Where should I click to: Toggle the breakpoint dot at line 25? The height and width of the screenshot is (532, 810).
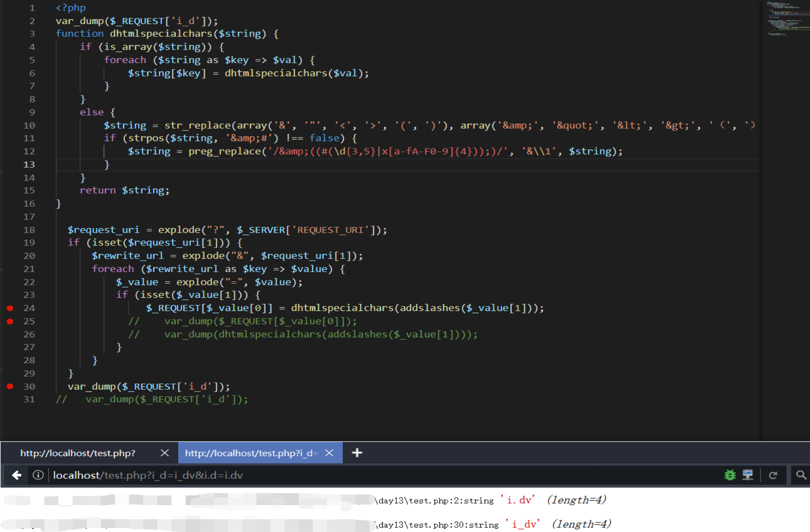(10, 321)
